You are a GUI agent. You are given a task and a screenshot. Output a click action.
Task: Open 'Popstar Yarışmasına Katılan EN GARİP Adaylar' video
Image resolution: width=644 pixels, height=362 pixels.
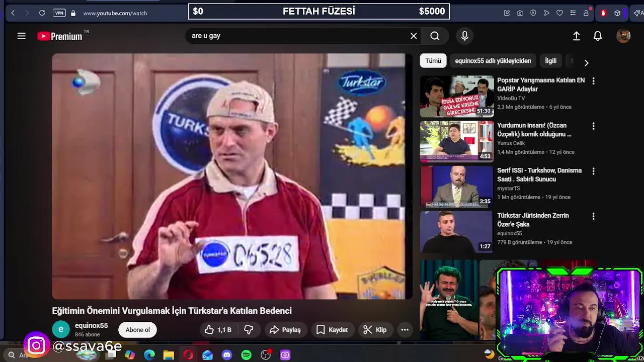click(541, 84)
